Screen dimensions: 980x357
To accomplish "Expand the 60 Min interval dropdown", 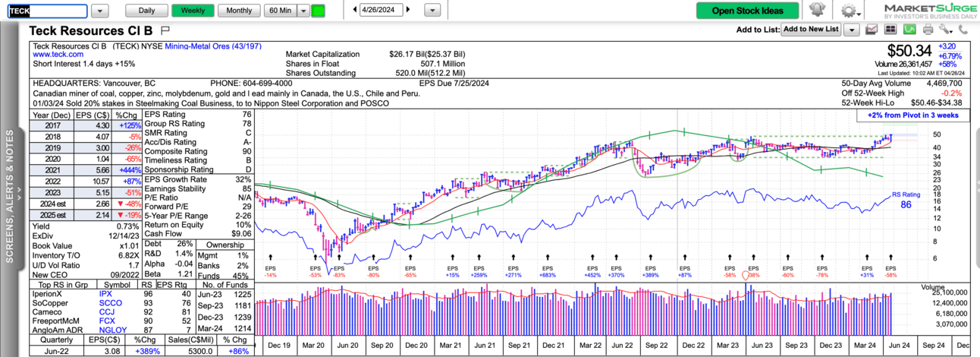I will click(x=303, y=11).
